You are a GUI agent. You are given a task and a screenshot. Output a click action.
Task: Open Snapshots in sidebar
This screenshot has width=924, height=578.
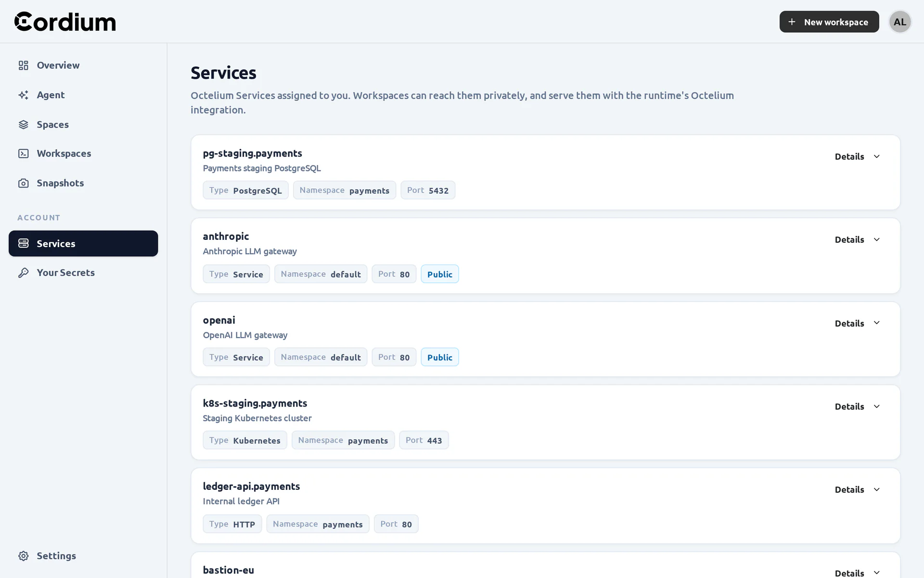click(83, 183)
